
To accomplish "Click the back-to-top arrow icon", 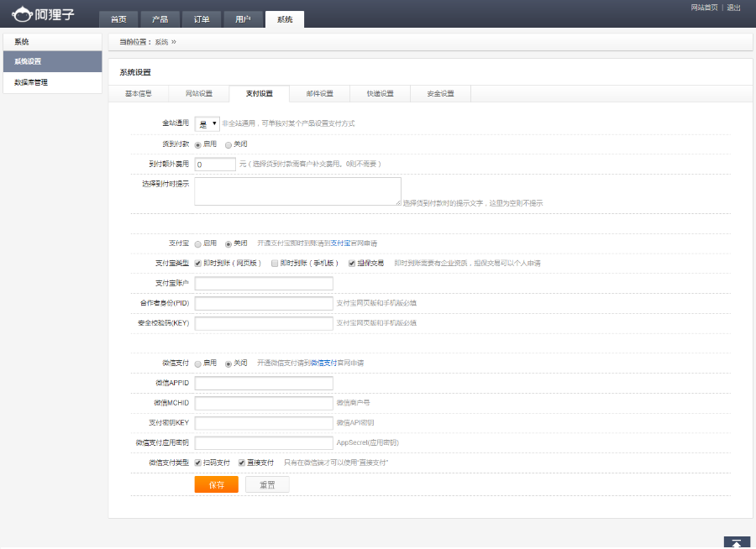I will tap(736, 542).
